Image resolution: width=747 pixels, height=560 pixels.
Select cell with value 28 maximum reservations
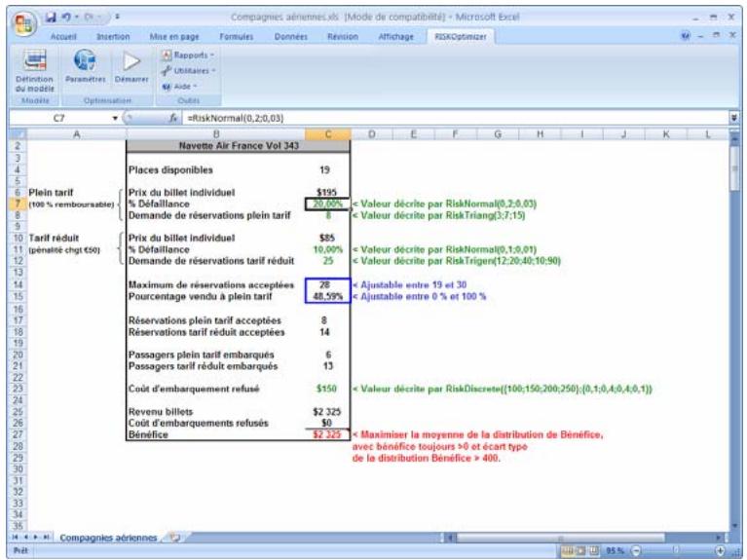tap(327, 285)
